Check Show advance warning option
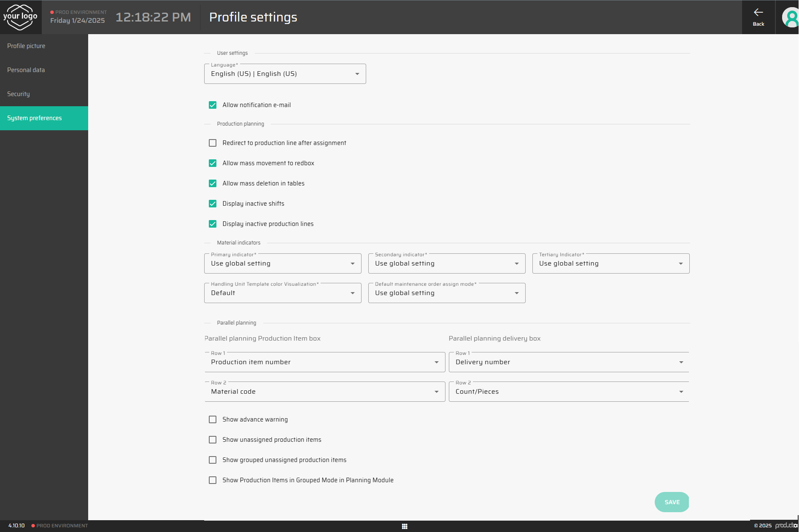The image size is (799, 532). click(213, 419)
